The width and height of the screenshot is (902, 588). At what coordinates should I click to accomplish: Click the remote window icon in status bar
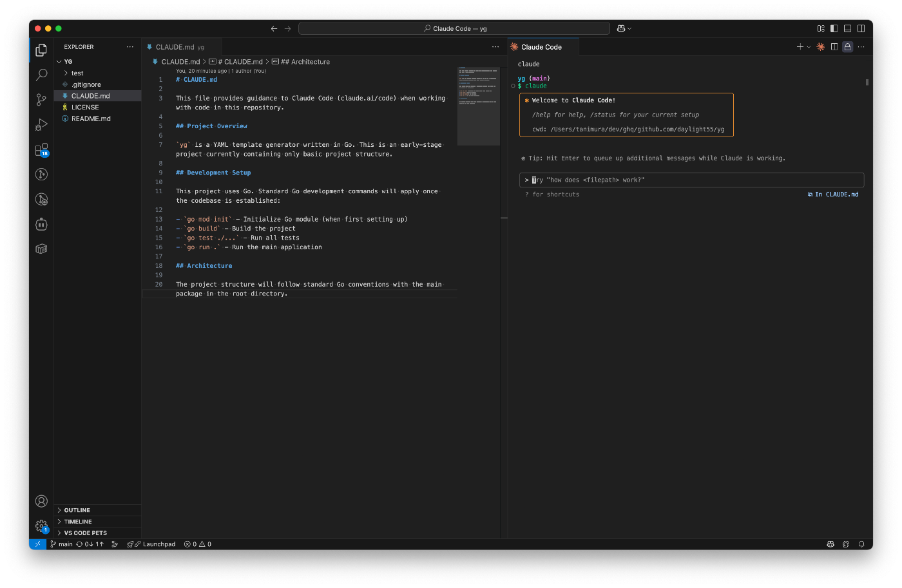[37, 544]
